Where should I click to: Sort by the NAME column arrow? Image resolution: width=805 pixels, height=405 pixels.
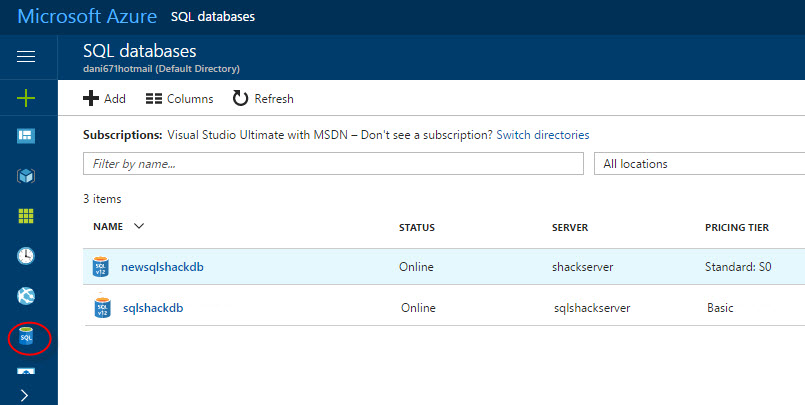click(139, 227)
